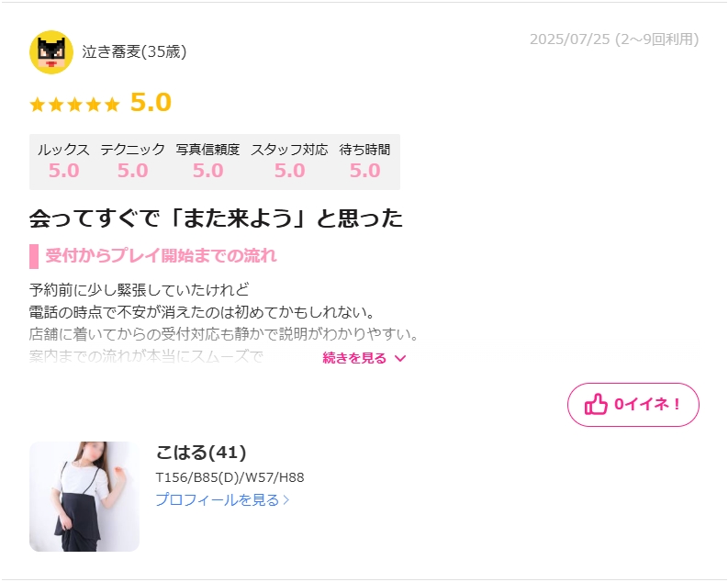Viewport: 728px width, 582px height.
Task: Open こはる's profile photo thumbnail
Action: (x=84, y=497)
